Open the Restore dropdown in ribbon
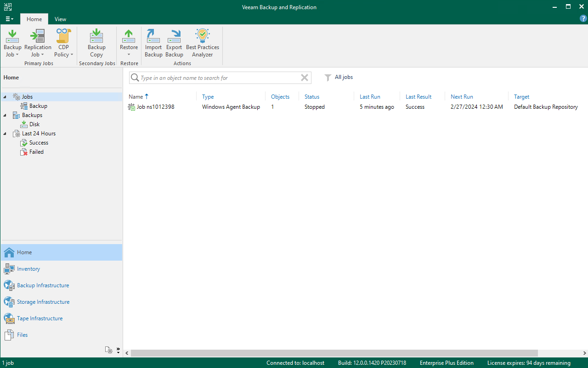The image size is (588, 368). click(129, 54)
